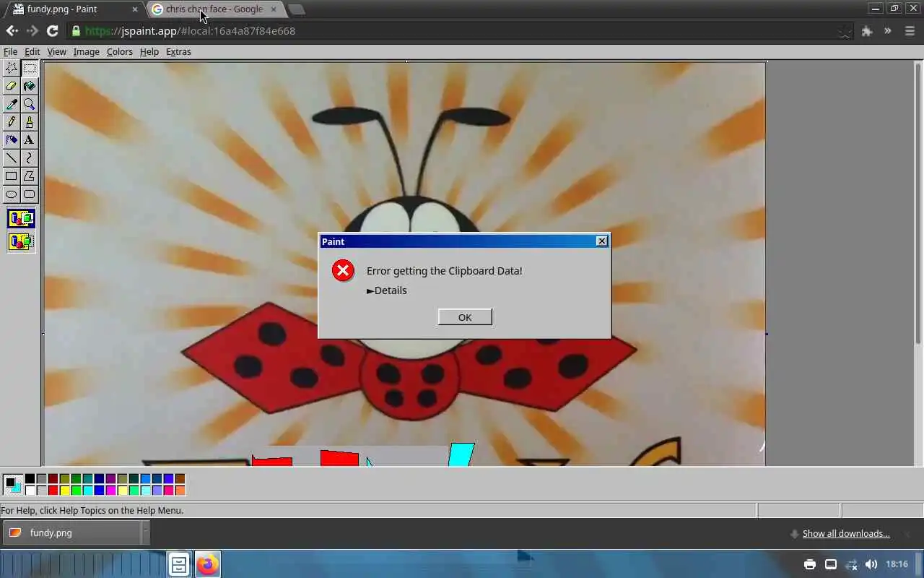The image size is (924, 578).
Task: Select the Text tool
Action: coord(30,140)
